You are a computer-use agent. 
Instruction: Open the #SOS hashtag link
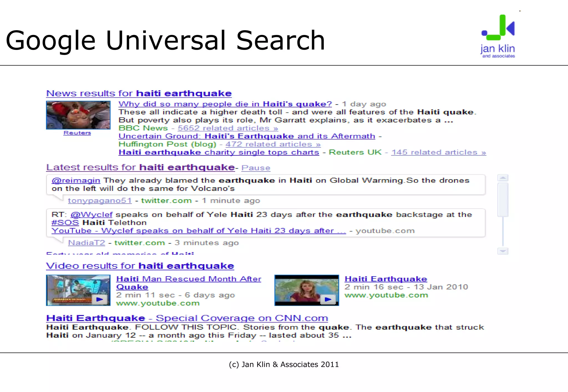(x=65, y=223)
